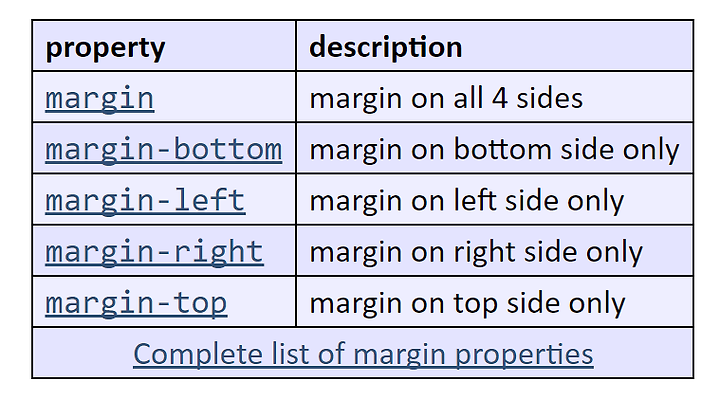This screenshot has height=400, width=720.
Task: Open the margin property link
Action: click(100, 99)
